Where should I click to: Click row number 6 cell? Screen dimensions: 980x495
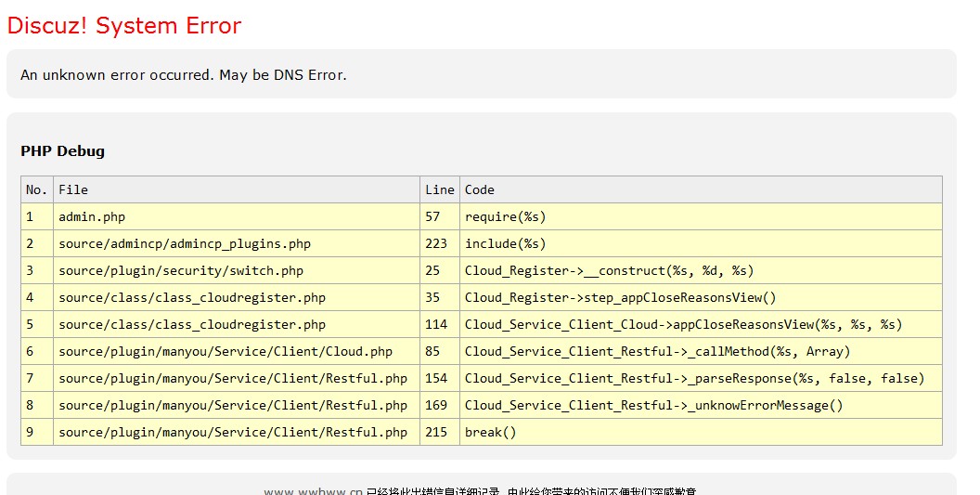pyautogui.click(x=37, y=351)
